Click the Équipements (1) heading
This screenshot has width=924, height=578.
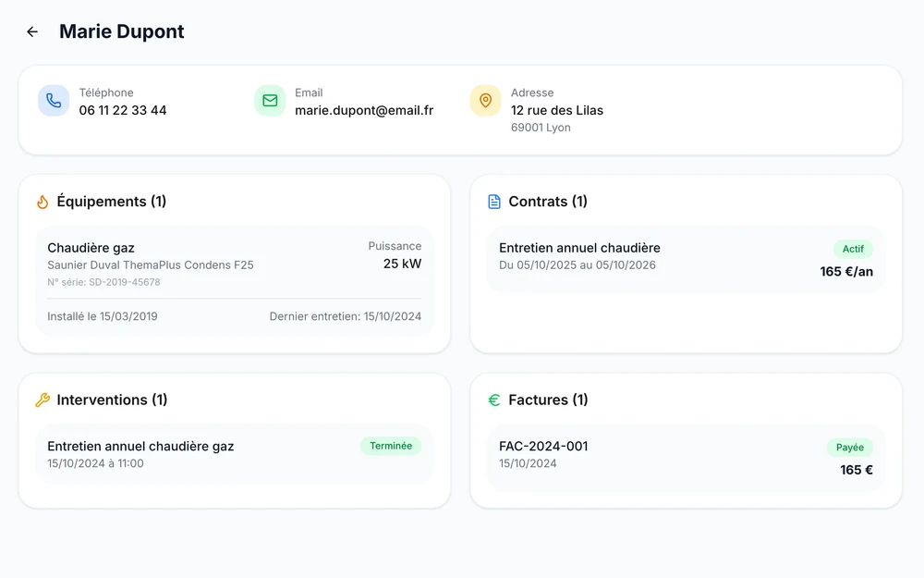[x=112, y=201]
